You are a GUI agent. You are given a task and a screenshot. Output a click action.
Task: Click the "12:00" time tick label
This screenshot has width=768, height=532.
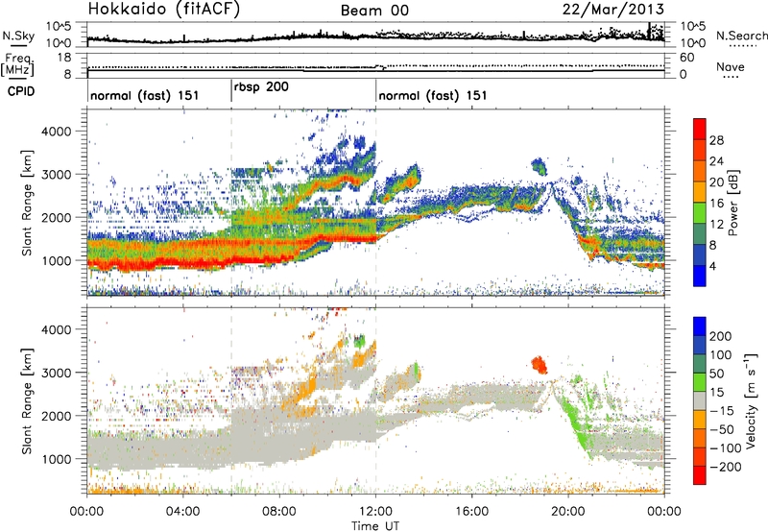375,512
